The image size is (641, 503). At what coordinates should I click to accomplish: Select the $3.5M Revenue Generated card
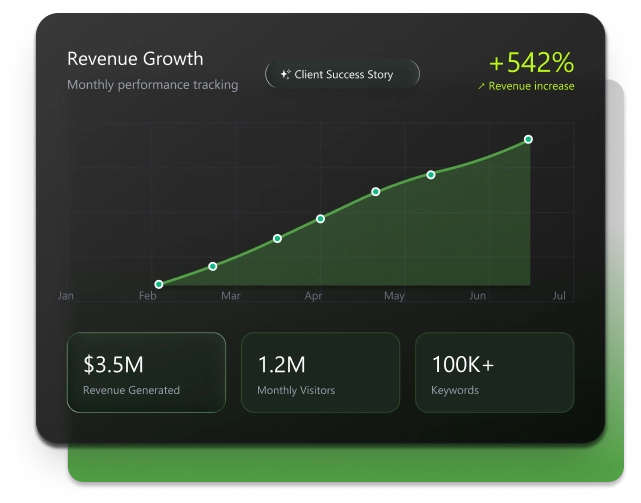pyautogui.click(x=146, y=373)
